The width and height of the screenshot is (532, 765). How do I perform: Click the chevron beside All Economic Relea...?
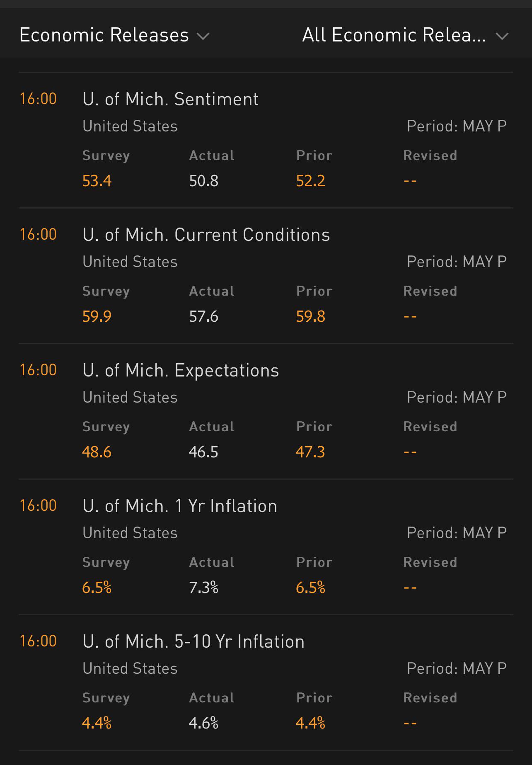coord(502,36)
